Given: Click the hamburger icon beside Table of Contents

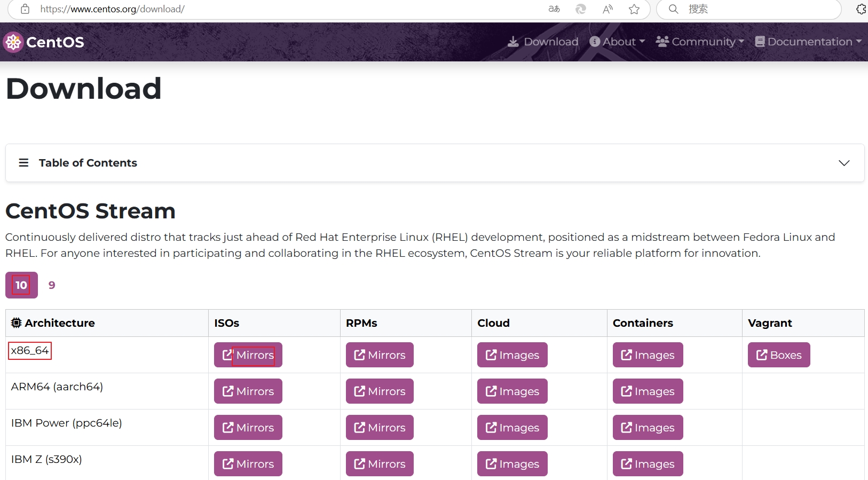Looking at the screenshot, I should pyautogui.click(x=23, y=163).
